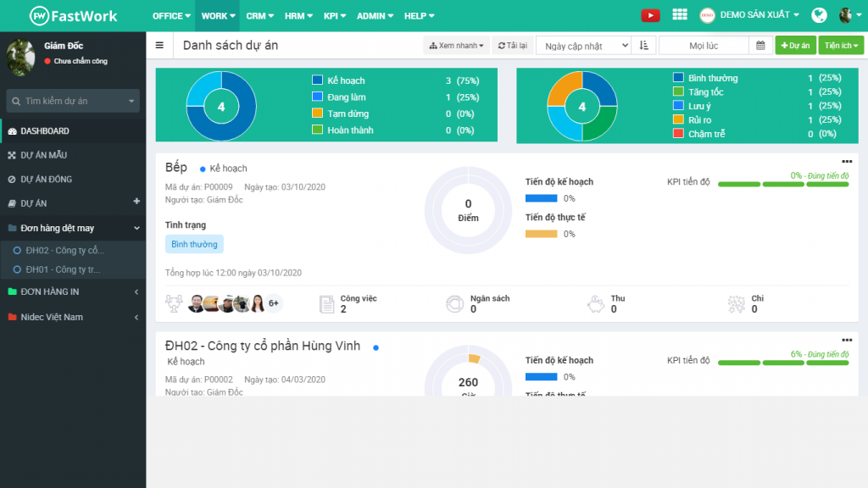This screenshot has width=868, height=488.
Task: Click the plus icon next to DỰ ÁN
Action: [136, 202]
